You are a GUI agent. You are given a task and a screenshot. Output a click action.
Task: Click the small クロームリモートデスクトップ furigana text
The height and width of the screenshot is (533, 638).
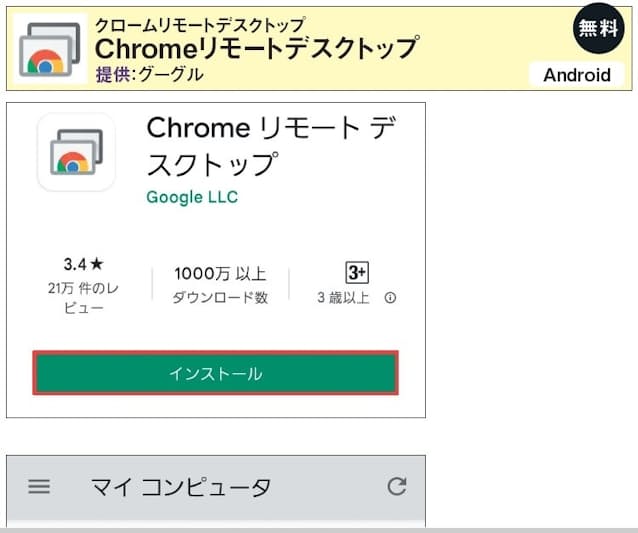click(x=200, y=24)
